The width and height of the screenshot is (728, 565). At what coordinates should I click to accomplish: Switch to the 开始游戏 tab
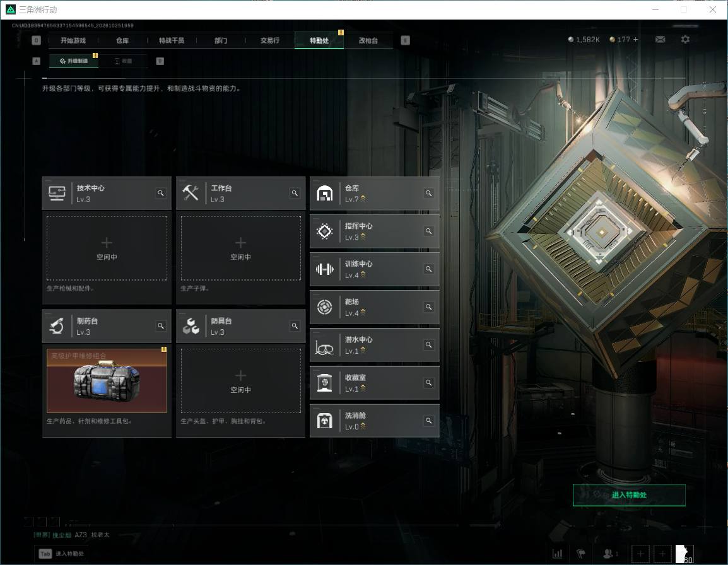coord(73,40)
